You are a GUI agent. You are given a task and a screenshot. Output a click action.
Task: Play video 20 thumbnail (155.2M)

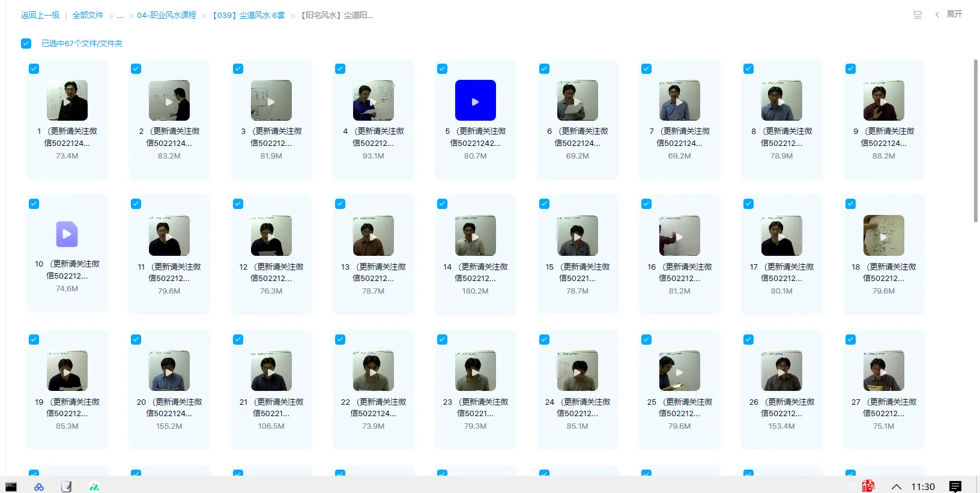pyautogui.click(x=169, y=371)
